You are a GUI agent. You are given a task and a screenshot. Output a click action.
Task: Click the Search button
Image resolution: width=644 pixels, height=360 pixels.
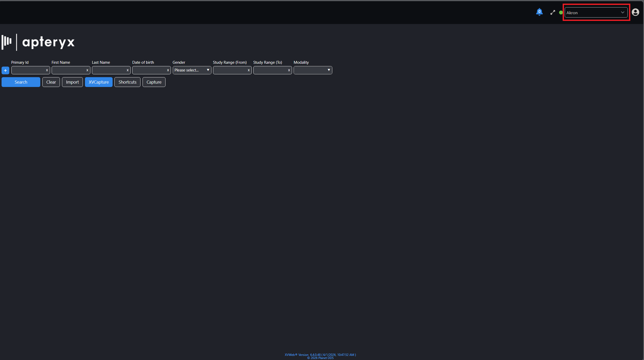(x=21, y=82)
